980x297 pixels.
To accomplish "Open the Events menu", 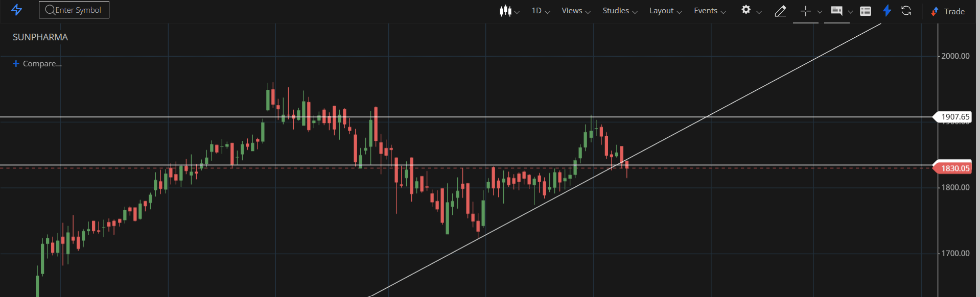I will (x=710, y=11).
